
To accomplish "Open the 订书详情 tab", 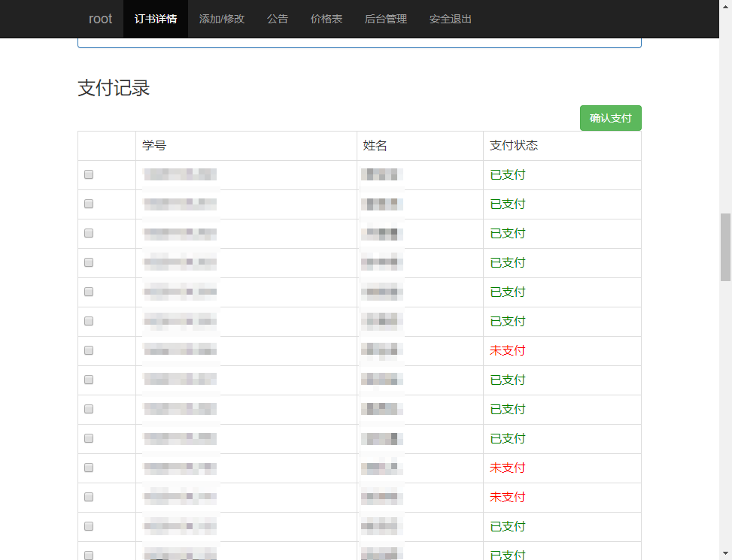I will click(x=156, y=19).
